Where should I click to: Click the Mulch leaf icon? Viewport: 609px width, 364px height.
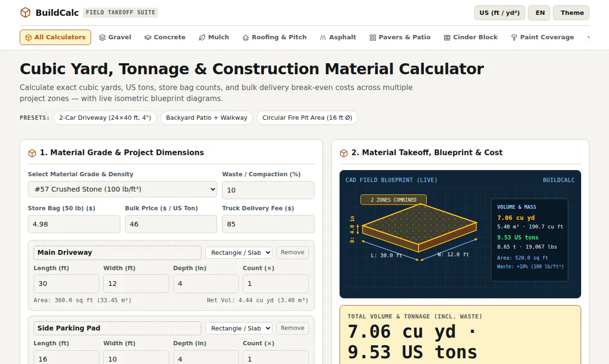click(x=202, y=37)
